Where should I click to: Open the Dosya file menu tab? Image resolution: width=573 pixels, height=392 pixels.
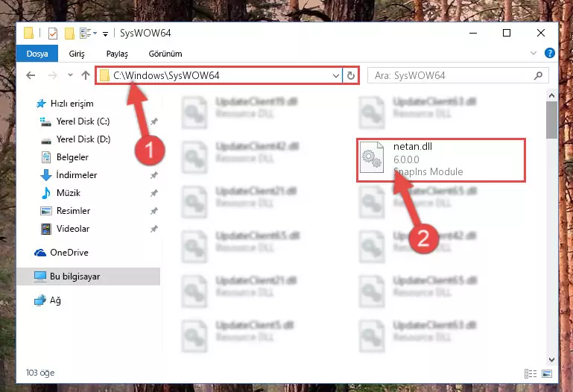click(37, 54)
